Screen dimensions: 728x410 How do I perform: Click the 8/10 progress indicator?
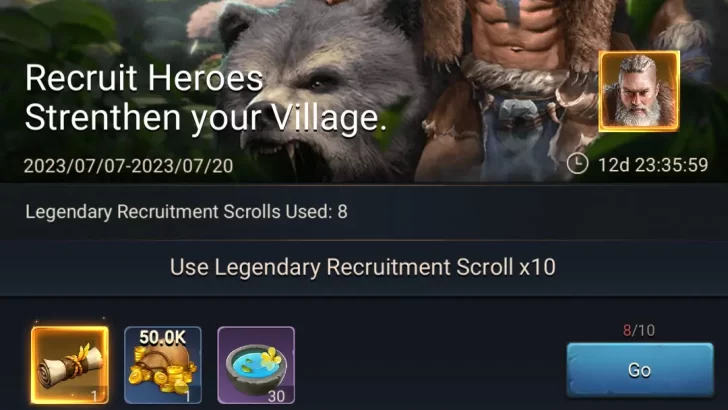click(639, 331)
